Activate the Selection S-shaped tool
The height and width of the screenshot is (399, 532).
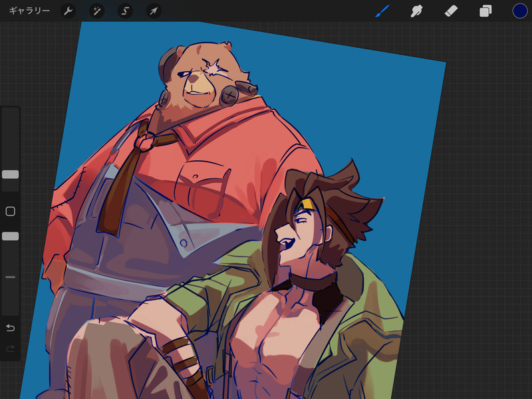(x=125, y=11)
